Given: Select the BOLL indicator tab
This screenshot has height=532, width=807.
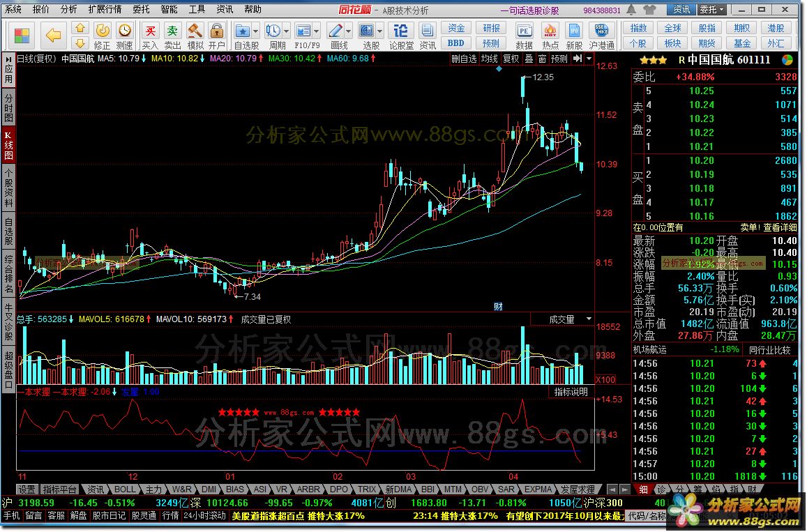Looking at the screenshot, I should 125,489.
